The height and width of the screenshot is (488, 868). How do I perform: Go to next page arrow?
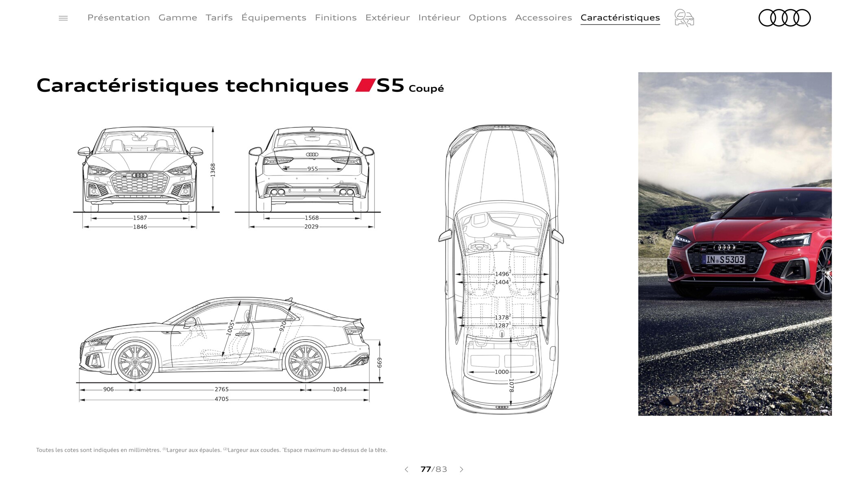point(461,469)
